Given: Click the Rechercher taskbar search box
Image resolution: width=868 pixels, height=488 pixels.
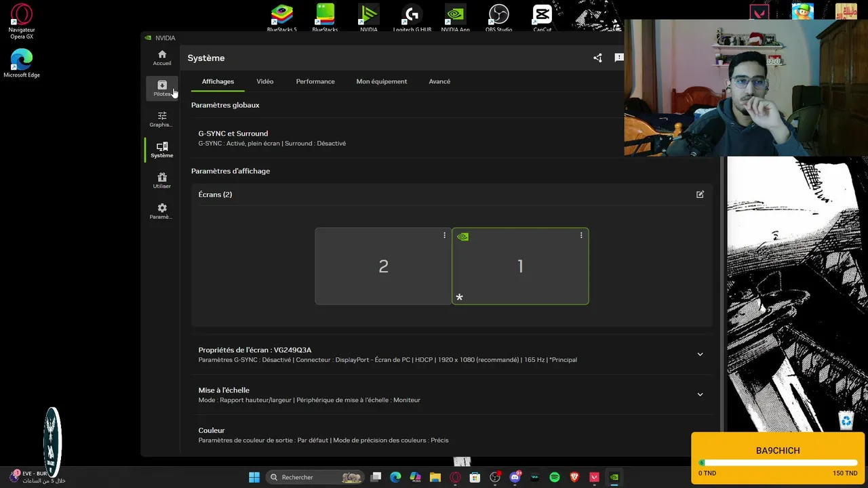Looking at the screenshot, I should [315, 477].
